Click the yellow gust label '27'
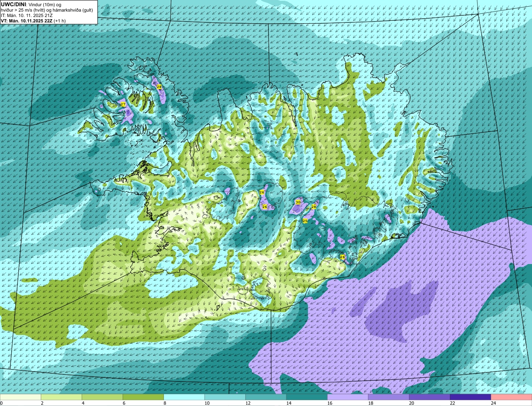Screen dimensions: 532x406 pos(123,105)
